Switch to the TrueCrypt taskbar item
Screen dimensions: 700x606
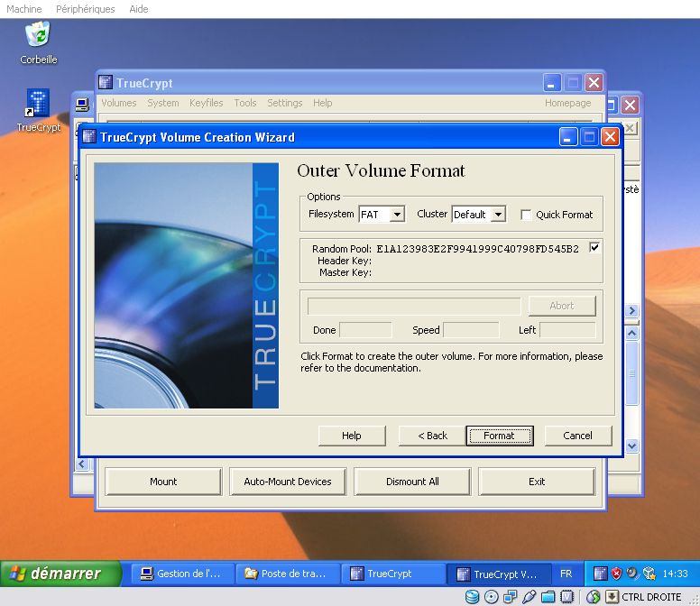[x=393, y=574]
